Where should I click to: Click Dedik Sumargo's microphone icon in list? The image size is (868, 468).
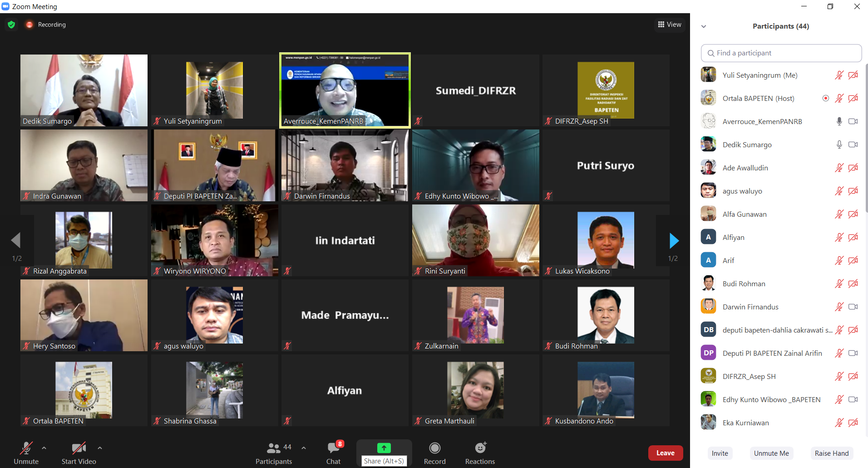click(x=839, y=144)
